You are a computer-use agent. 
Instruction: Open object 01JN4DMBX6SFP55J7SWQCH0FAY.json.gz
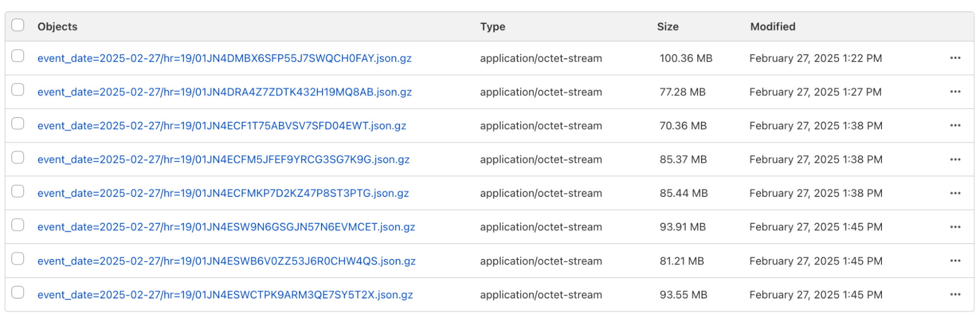pyautogui.click(x=224, y=58)
